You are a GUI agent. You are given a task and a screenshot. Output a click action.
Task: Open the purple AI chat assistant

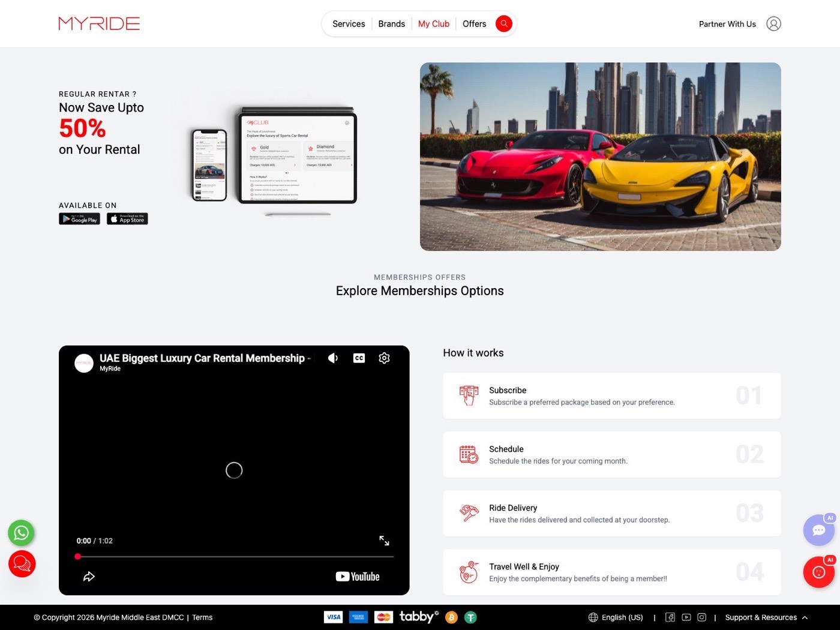click(819, 530)
